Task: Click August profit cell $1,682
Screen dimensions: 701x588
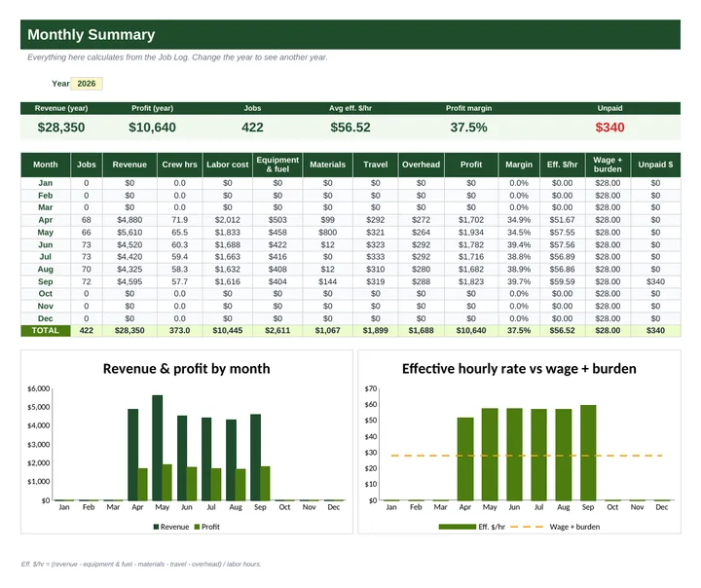Action: [x=471, y=270]
